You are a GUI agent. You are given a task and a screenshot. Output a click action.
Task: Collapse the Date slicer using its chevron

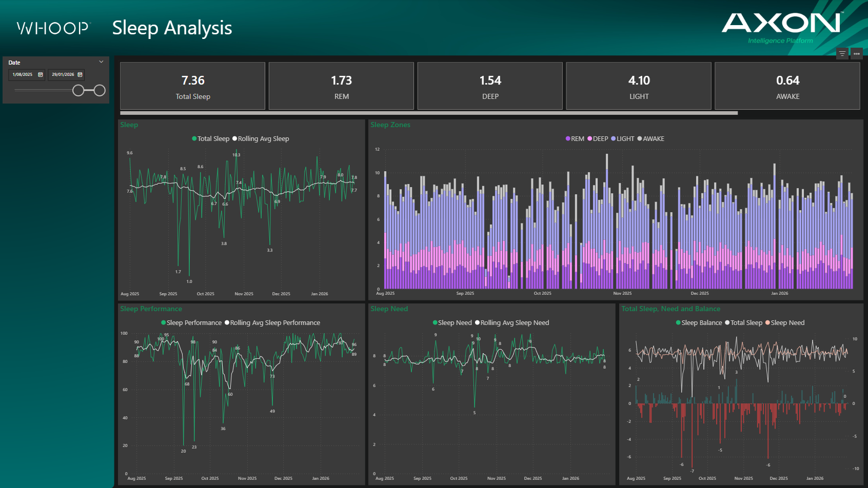click(x=101, y=62)
